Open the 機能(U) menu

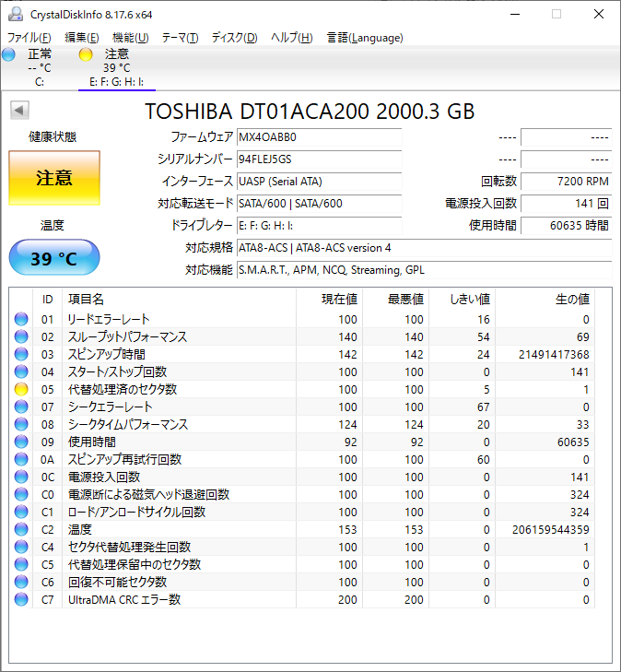(x=131, y=38)
